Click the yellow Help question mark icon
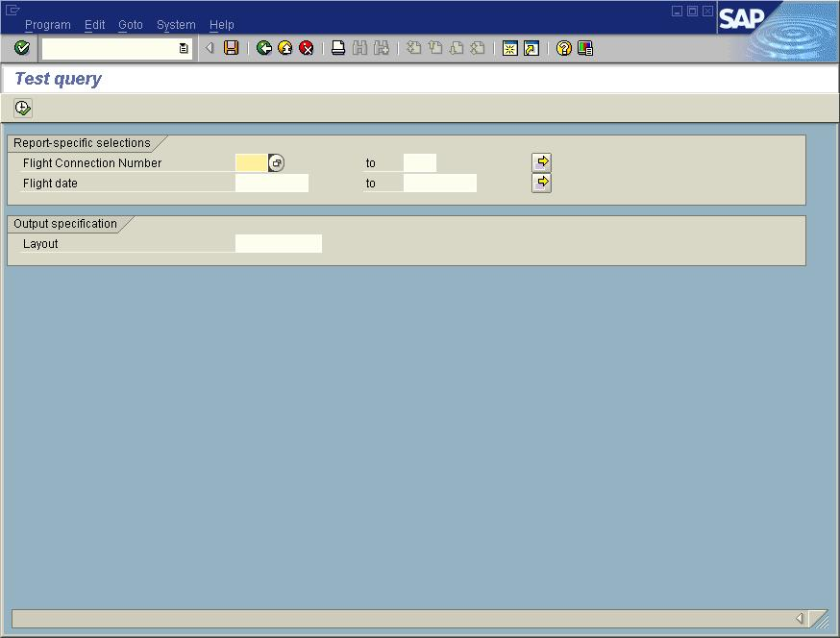Viewport: 840px width, 638px height. pos(563,48)
